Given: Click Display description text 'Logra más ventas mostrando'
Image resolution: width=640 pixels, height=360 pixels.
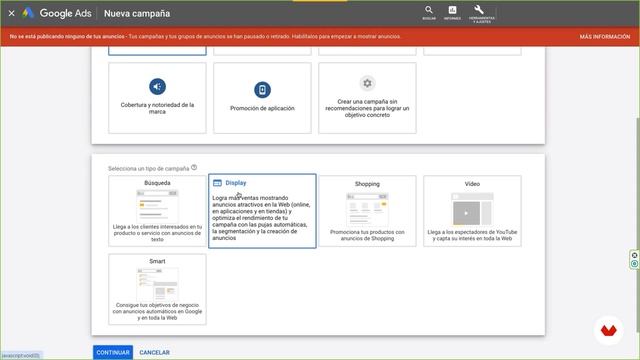Looking at the screenshot, I should [x=250, y=198].
